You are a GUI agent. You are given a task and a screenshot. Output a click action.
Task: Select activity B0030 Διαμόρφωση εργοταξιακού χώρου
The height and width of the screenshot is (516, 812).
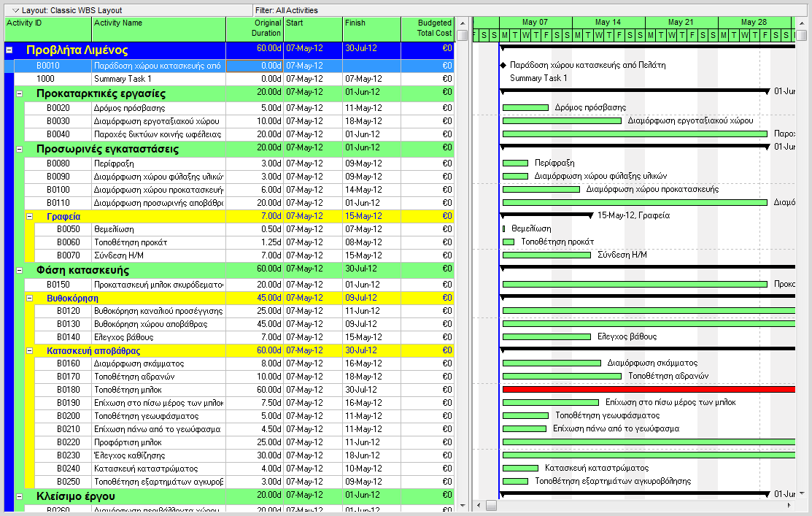coord(239,121)
